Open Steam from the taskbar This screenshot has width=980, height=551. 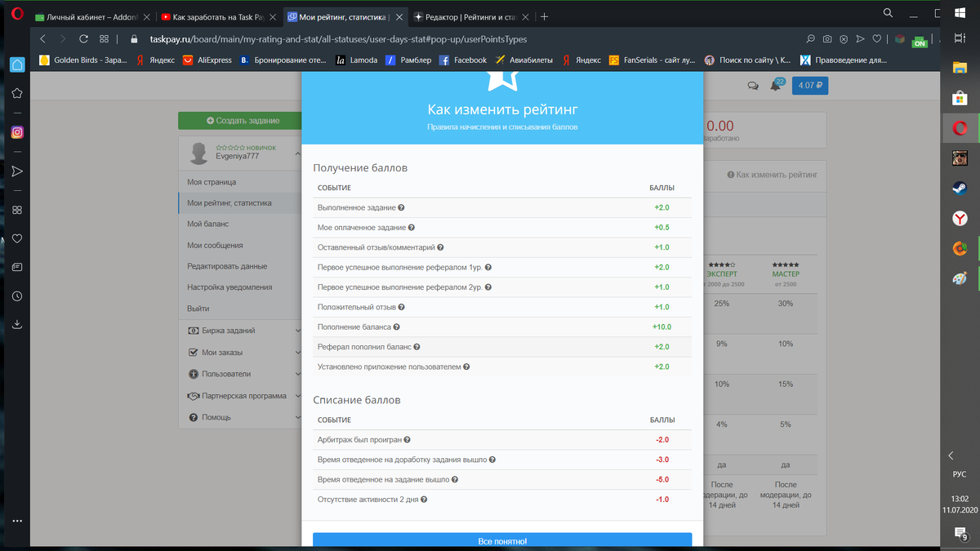960,188
